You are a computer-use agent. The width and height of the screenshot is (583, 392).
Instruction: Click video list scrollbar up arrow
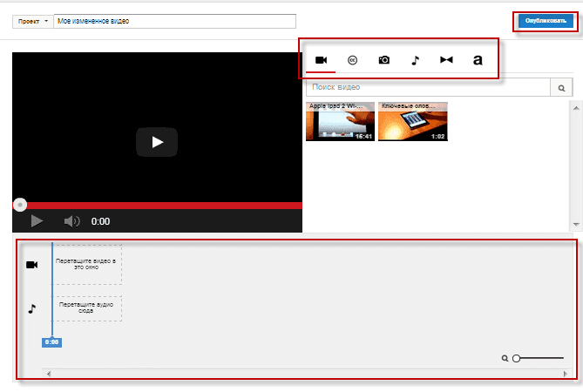576,108
